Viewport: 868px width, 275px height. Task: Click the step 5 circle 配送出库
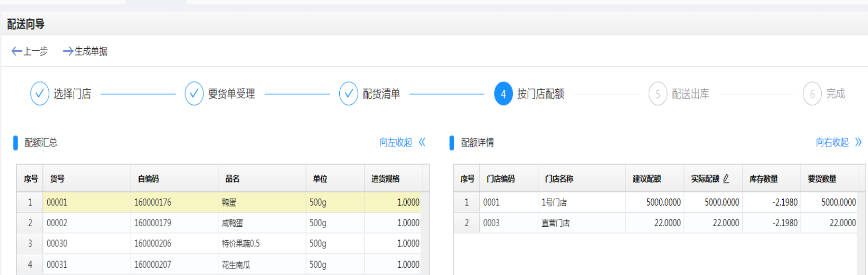657,94
